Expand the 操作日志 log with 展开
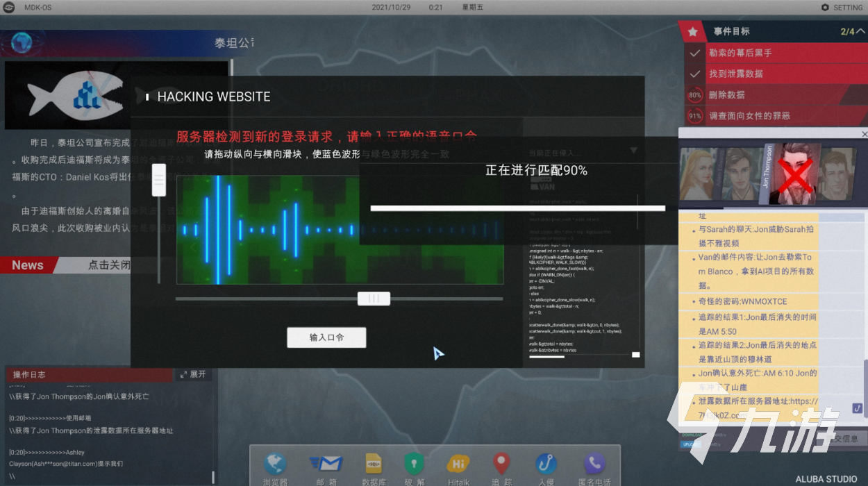 pyautogui.click(x=192, y=374)
